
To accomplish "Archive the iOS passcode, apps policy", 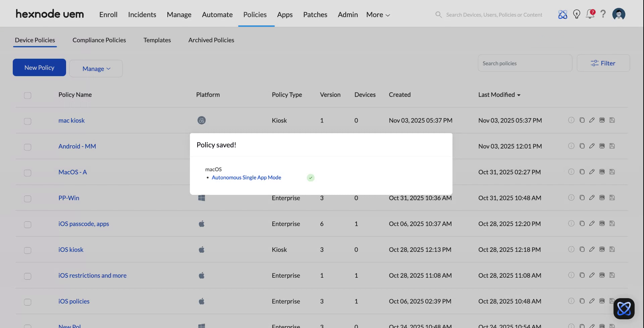I will [x=602, y=223].
